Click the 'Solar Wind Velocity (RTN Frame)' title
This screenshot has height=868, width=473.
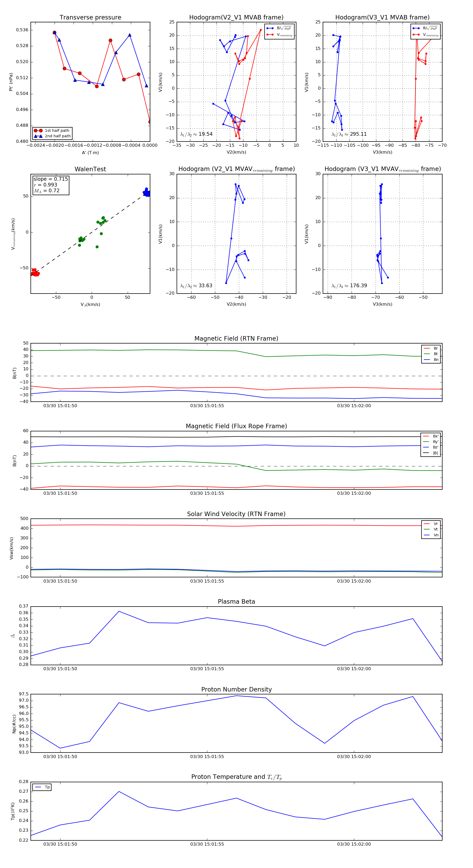(236, 514)
